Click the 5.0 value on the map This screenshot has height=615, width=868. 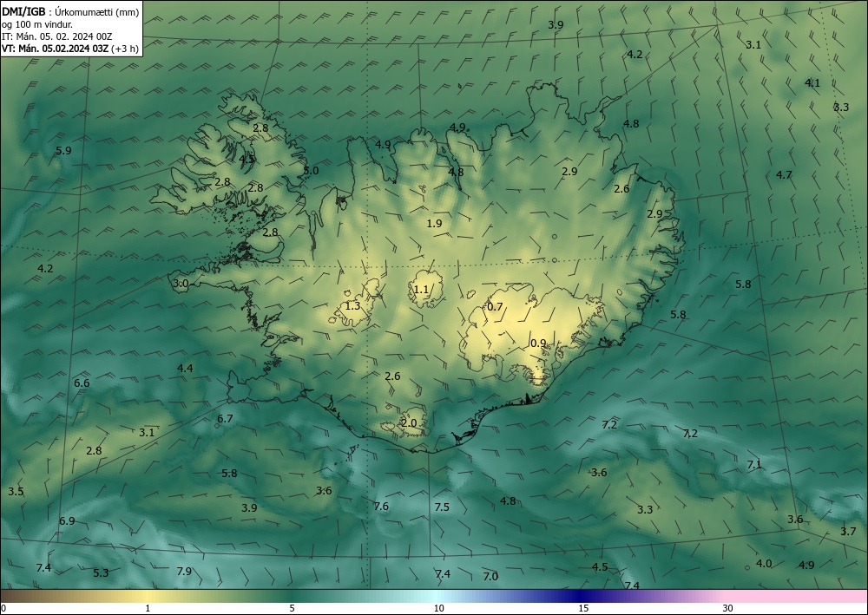(311, 170)
